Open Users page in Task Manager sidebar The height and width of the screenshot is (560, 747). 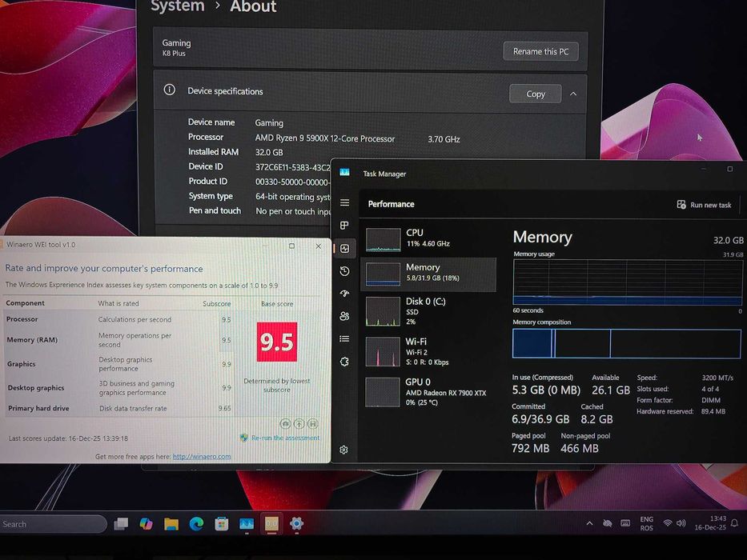pyautogui.click(x=344, y=316)
